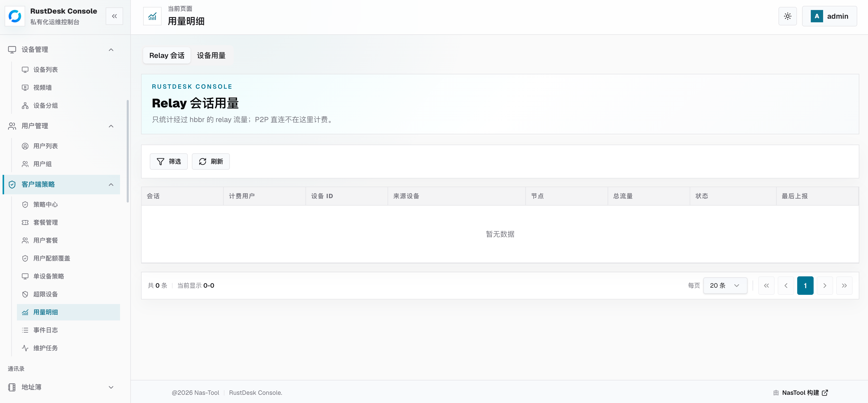The height and width of the screenshot is (403, 868).
Task: Expand the 地址簿 section chevron
Action: point(111,387)
